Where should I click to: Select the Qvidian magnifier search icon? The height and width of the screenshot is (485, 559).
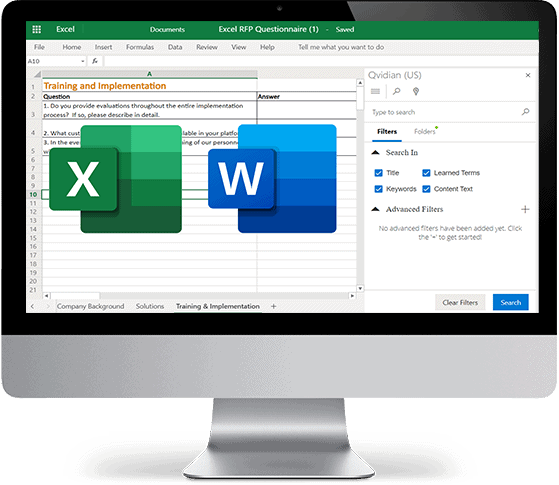(x=396, y=91)
